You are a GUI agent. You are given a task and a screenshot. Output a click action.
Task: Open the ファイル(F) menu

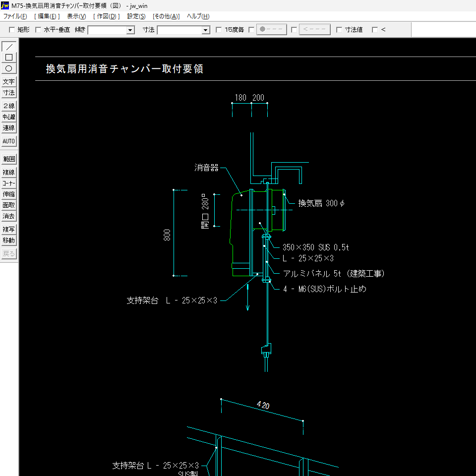click(x=15, y=16)
